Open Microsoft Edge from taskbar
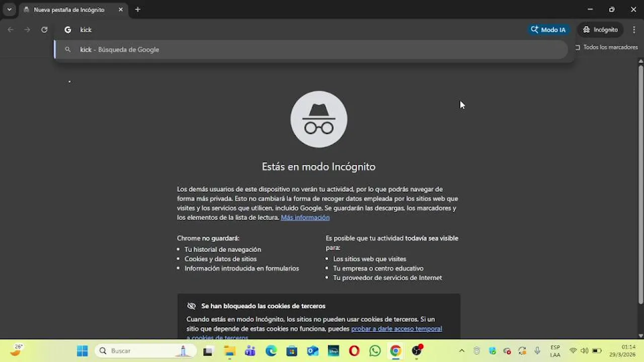 pyautogui.click(x=271, y=351)
